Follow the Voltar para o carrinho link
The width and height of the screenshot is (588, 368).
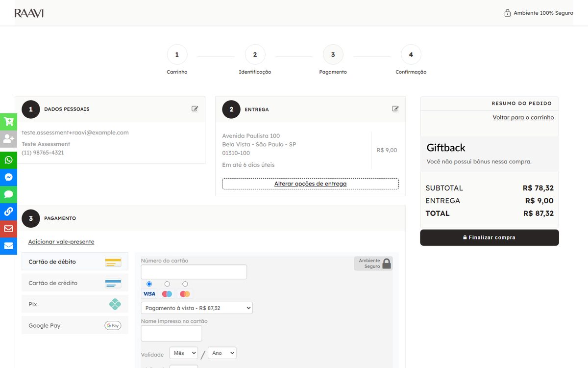[x=523, y=118]
